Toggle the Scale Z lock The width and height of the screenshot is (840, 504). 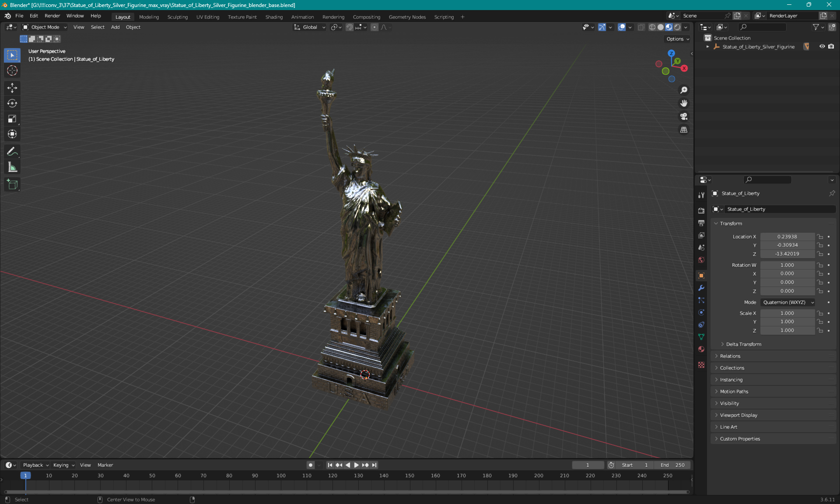820,330
